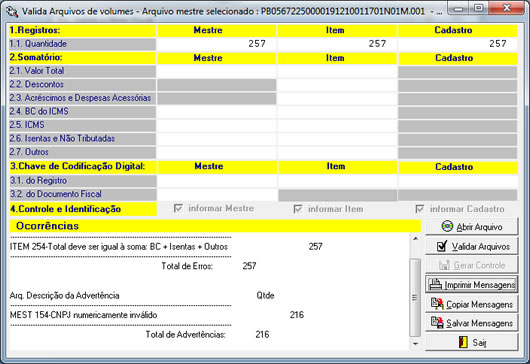
Task: Exit via the Sair label
Action: pos(479,343)
